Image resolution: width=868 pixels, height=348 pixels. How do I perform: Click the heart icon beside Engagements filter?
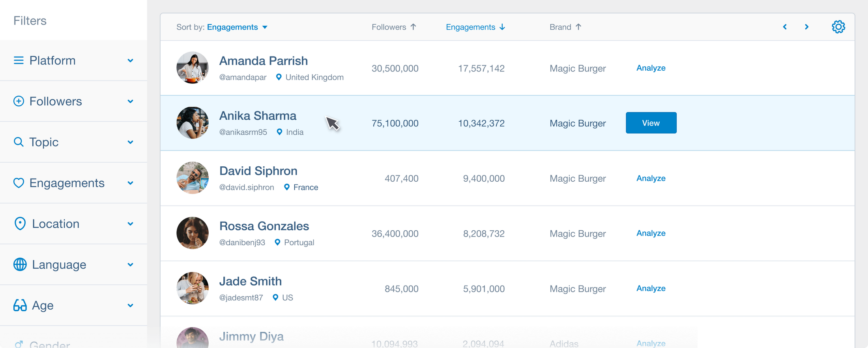19,183
